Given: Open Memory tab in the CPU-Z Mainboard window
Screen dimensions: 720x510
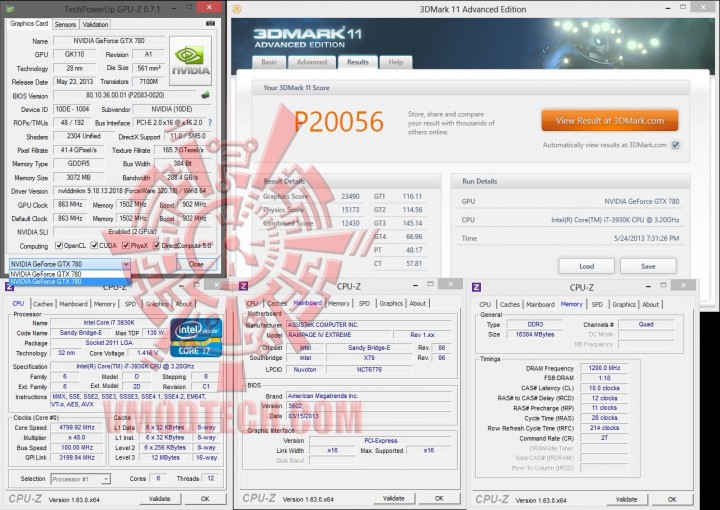Looking at the screenshot, I should pyautogui.click(x=338, y=303).
